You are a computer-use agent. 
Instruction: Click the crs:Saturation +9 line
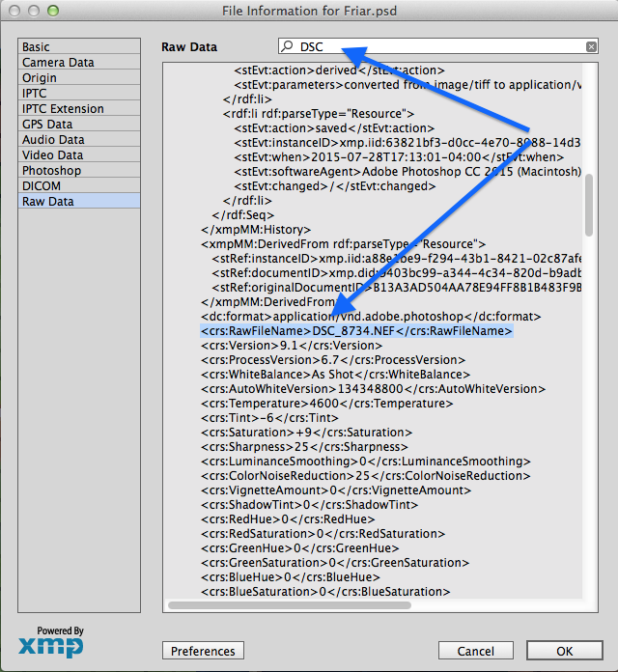tap(306, 433)
